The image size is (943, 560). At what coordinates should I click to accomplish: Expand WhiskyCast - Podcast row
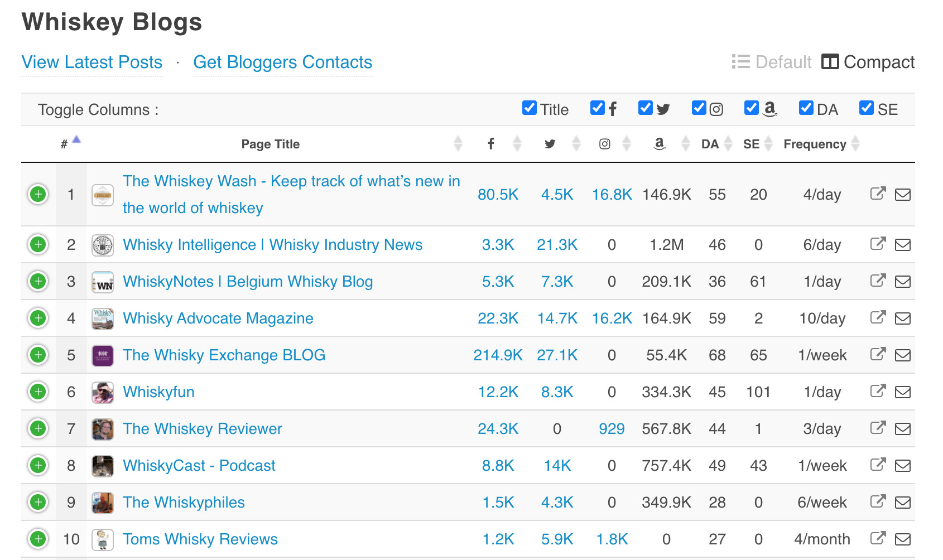tap(38, 465)
